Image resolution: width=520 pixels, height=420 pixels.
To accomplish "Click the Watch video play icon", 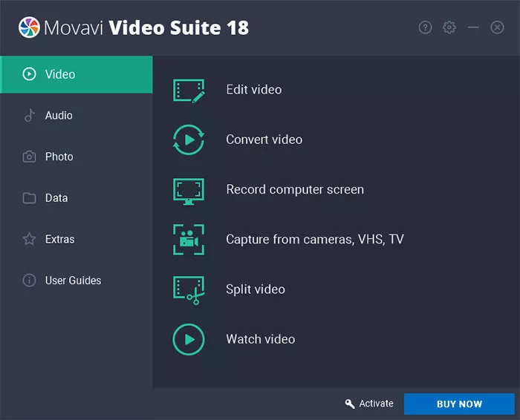I will (189, 339).
